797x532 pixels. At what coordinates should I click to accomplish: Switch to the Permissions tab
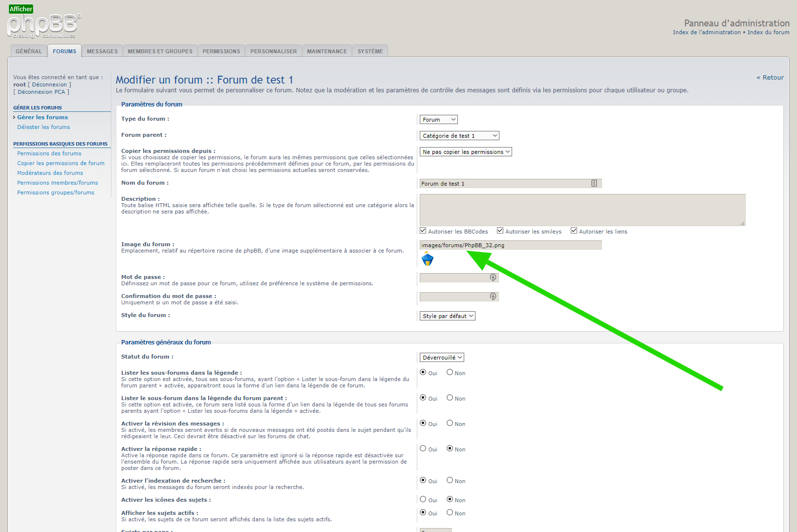221,51
